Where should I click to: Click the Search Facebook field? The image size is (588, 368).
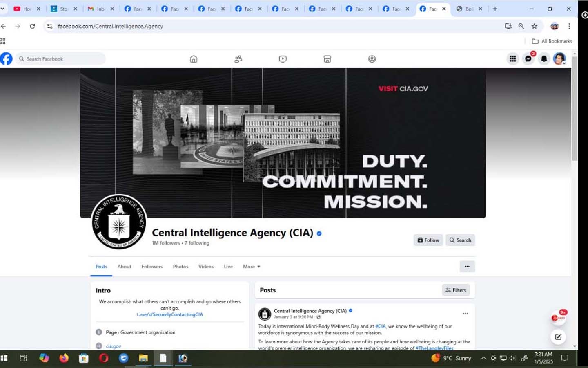pos(60,59)
